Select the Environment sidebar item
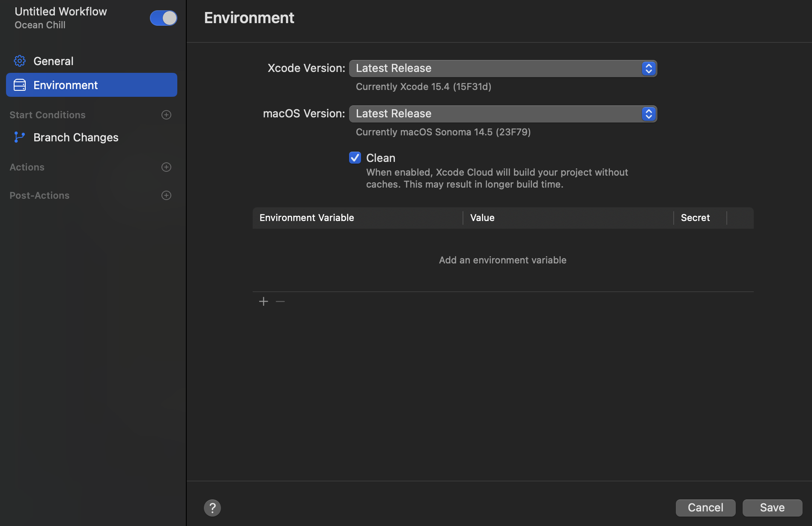 coord(92,85)
